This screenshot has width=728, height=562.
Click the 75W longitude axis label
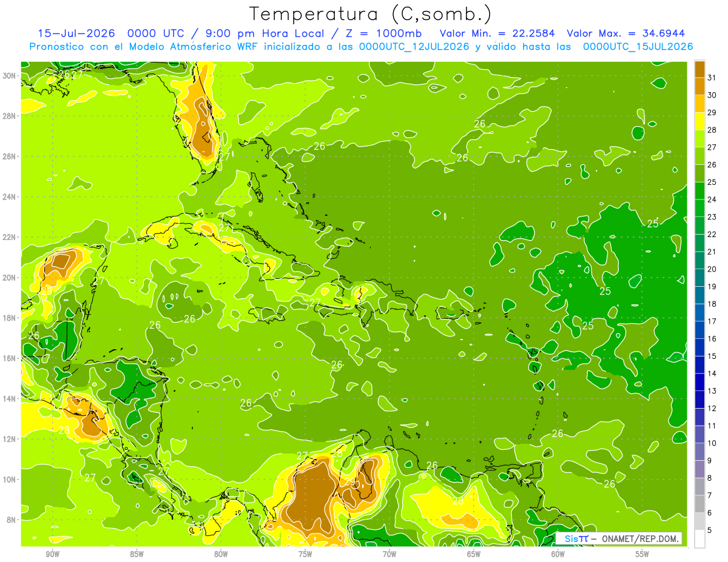click(305, 554)
